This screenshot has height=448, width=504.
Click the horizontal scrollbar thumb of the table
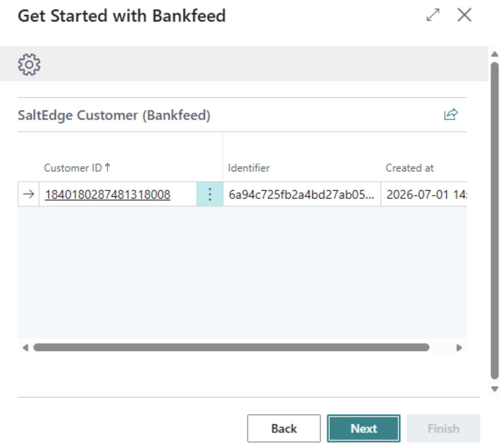pyautogui.click(x=231, y=348)
